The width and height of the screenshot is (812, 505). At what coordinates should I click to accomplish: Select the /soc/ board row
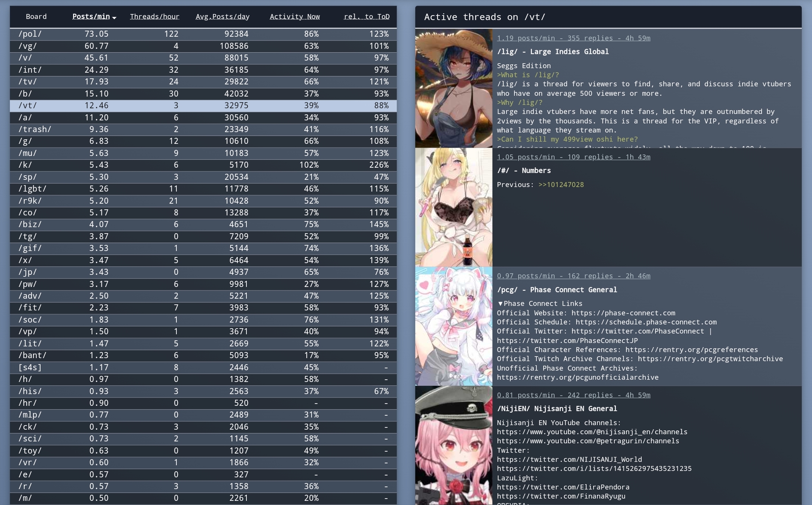click(203, 320)
